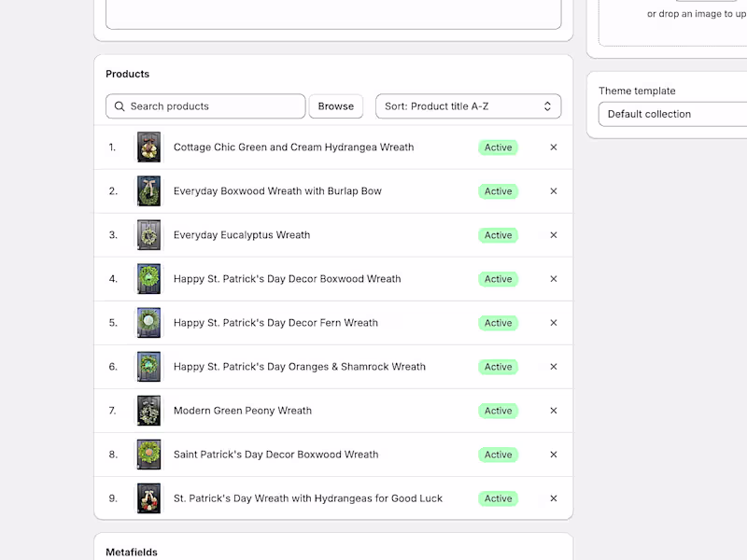Remove St. Patrick's Day Wreath with Hydrangeas
The image size is (747, 560).
click(554, 498)
